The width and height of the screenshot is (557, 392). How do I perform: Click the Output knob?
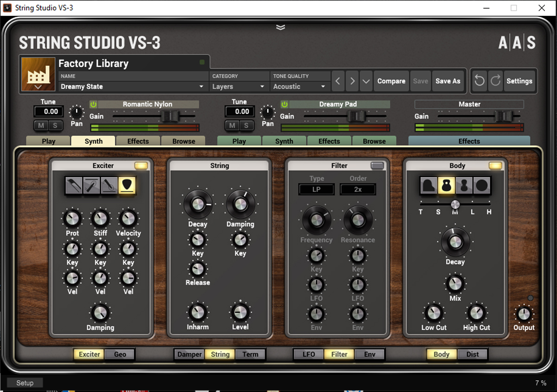pyautogui.click(x=524, y=314)
